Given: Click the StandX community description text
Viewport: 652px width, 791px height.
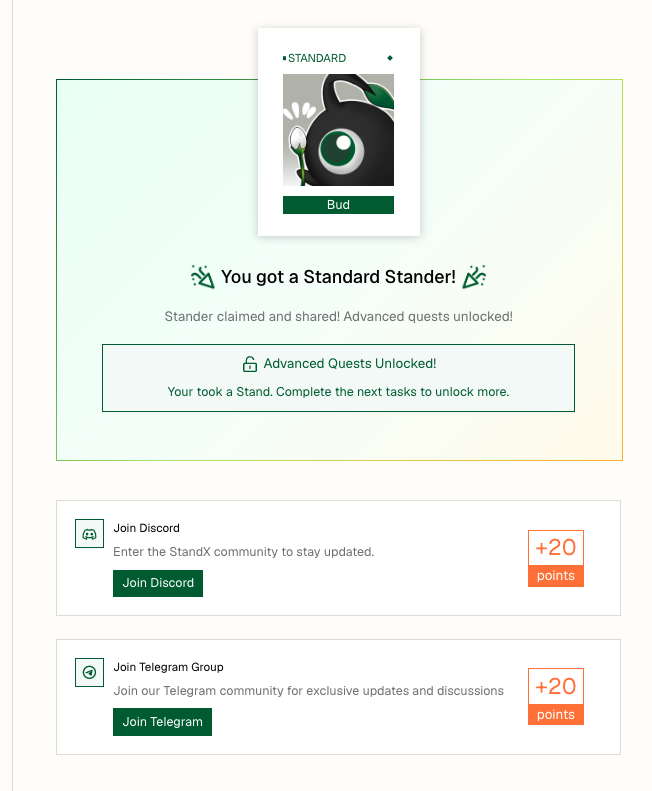Looking at the screenshot, I should point(244,552).
